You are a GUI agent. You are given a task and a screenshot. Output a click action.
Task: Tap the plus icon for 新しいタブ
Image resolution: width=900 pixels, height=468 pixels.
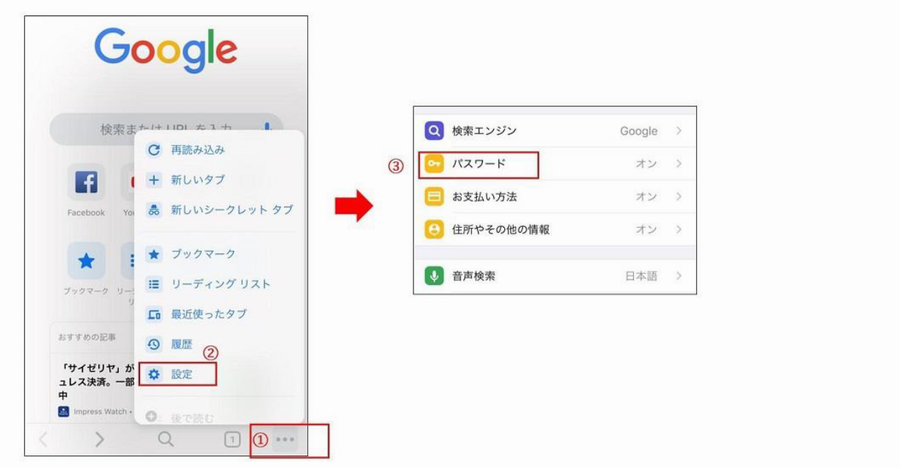(x=154, y=180)
